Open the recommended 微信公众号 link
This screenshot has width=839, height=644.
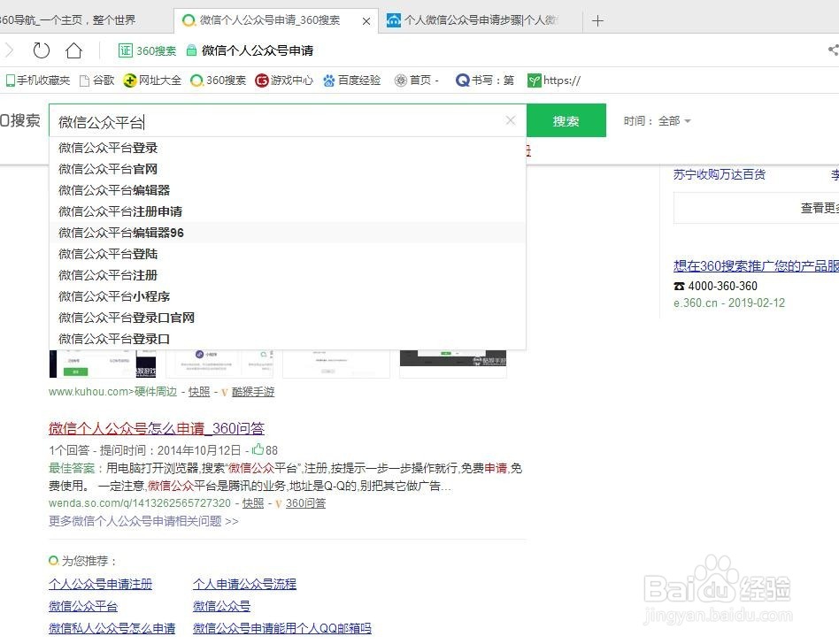point(221,606)
